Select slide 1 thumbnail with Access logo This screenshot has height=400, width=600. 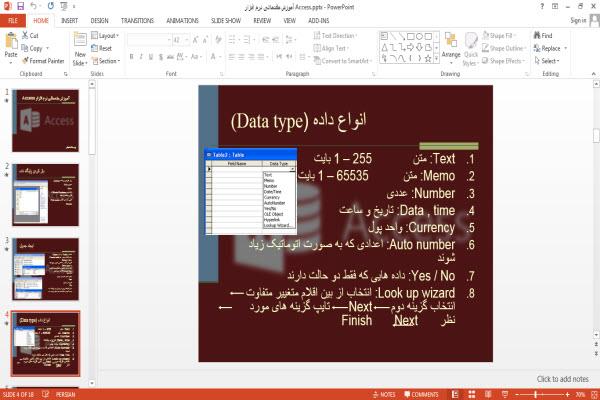point(46,121)
